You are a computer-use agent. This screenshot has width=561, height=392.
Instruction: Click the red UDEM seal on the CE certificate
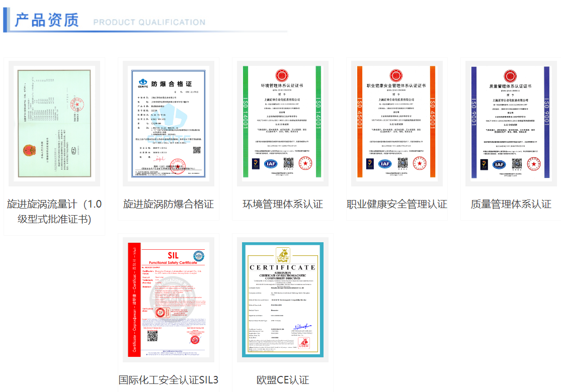(303, 342)
